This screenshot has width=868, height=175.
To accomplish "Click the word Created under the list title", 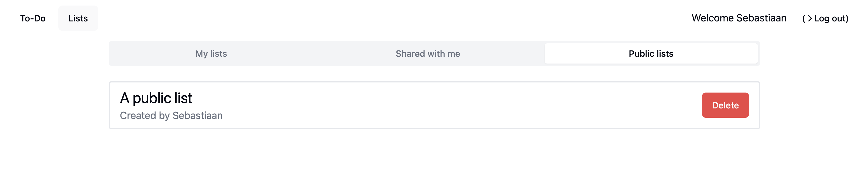I will tap(138, 115).
